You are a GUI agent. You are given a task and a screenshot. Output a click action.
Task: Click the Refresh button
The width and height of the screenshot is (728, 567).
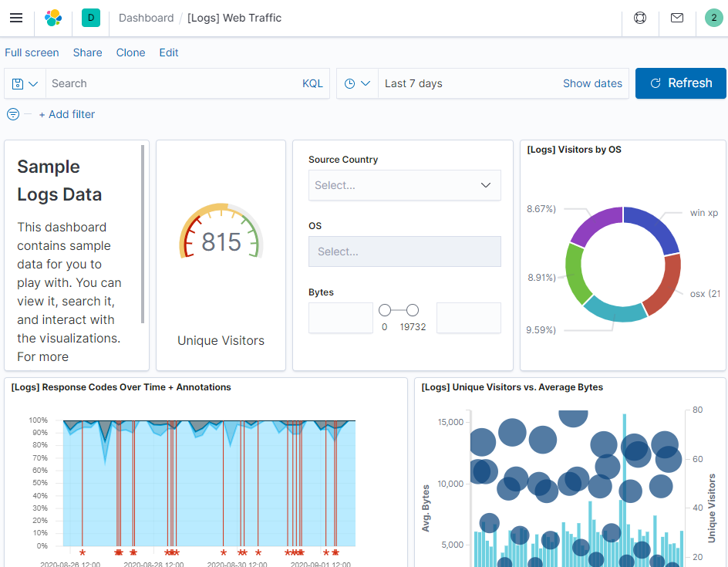click(x=681, y=83)
